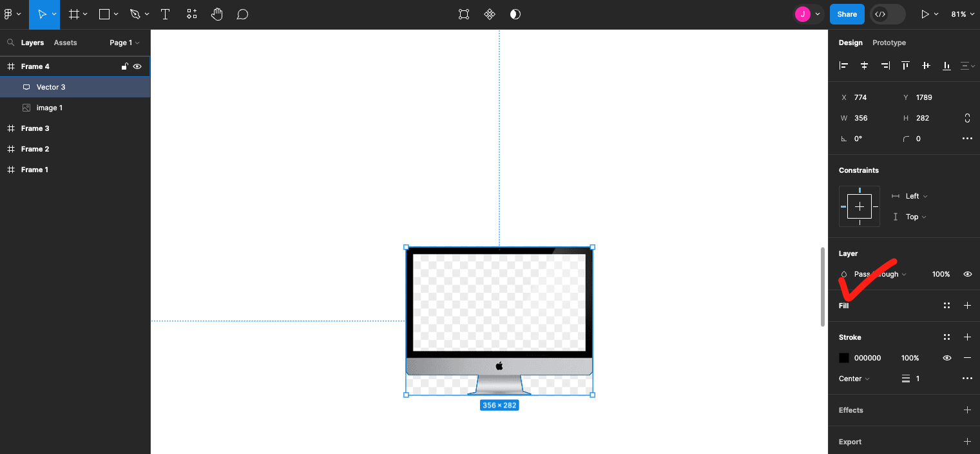The height and width of the screenshot is (454, 980).
Task: Open the Figma main menu icon
Action: click(8, 14)
